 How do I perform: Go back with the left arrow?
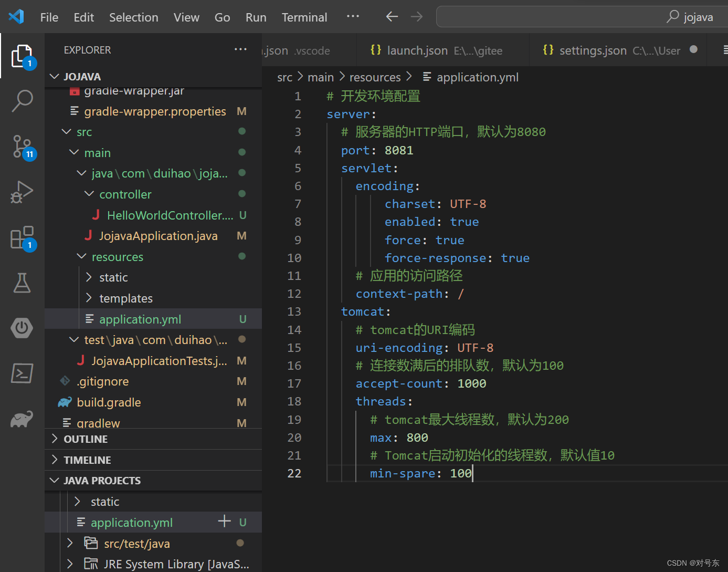pyautogui.click(x=392, y=17)
